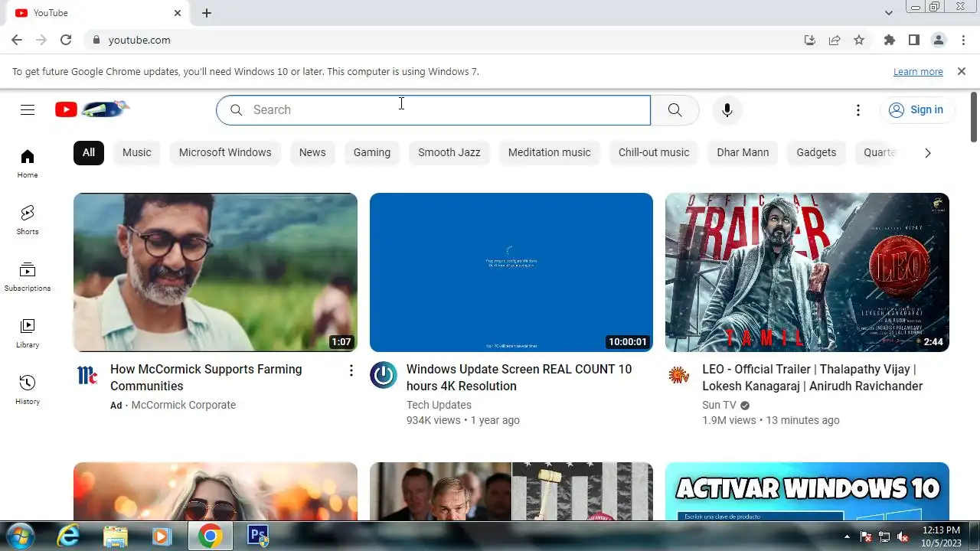Select the Gadgets chip
Screen dimensions: 980x551
click(x=816, y=152)
